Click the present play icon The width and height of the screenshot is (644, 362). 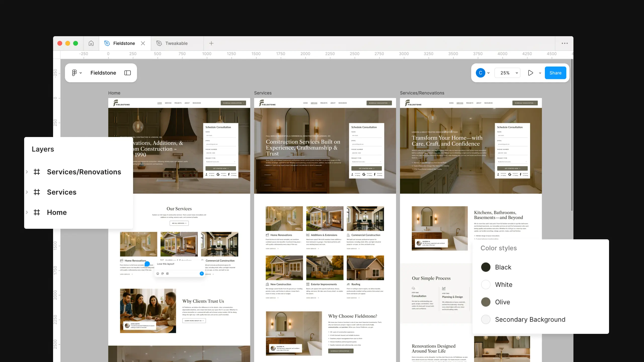pyautogui.click(x=530, y=73)
